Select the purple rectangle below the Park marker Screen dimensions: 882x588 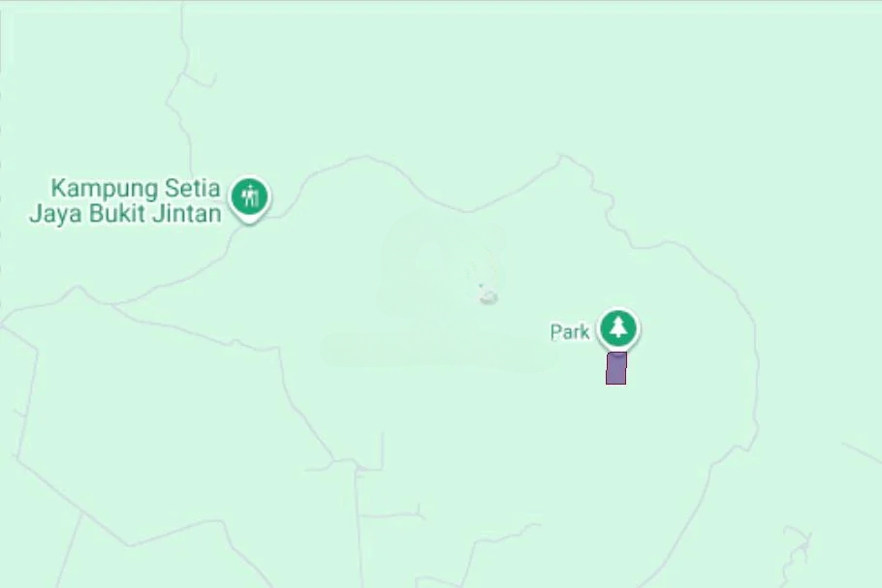616,368
